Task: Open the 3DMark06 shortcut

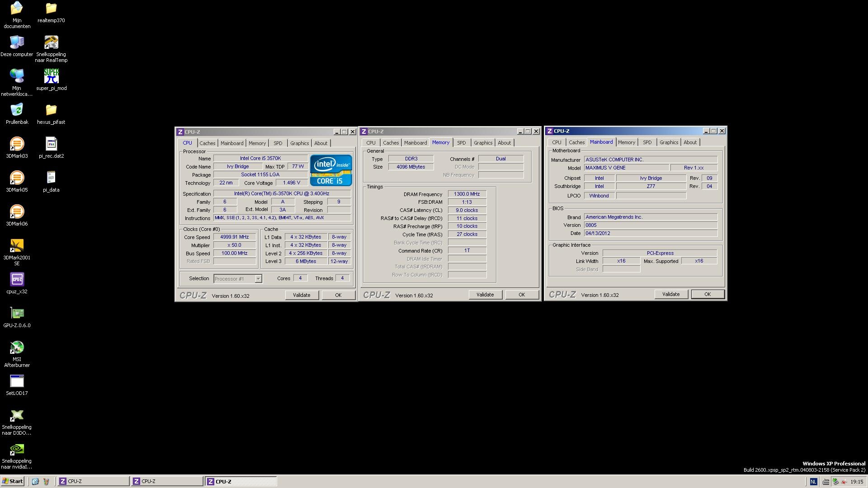Action: pyautogui.click(x=17, y=212)
